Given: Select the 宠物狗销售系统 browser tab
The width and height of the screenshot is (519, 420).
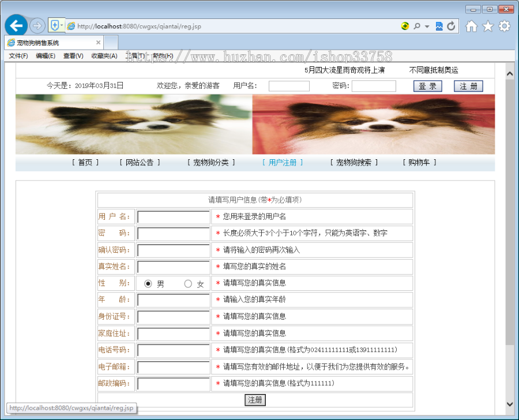Looking at the screenshot, I should (54, 42).
